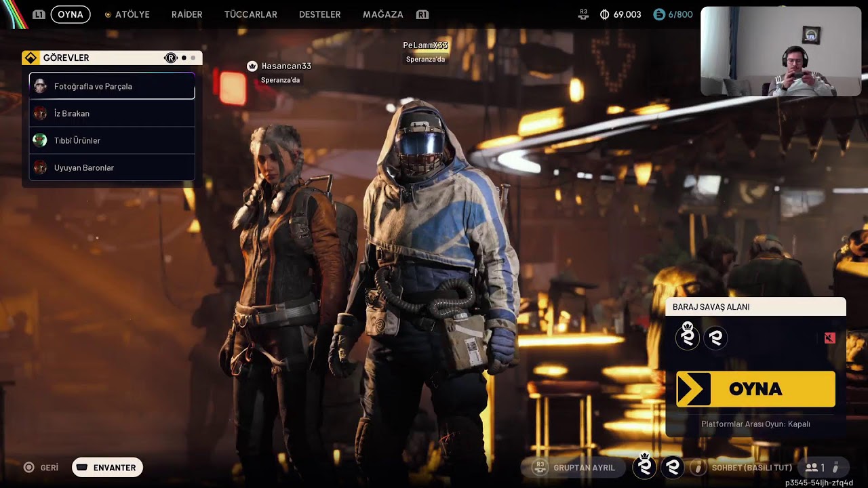Click the touchpad icon on ENVANTER button
Screen dimensions: 868x488
(x=82, y=468)
